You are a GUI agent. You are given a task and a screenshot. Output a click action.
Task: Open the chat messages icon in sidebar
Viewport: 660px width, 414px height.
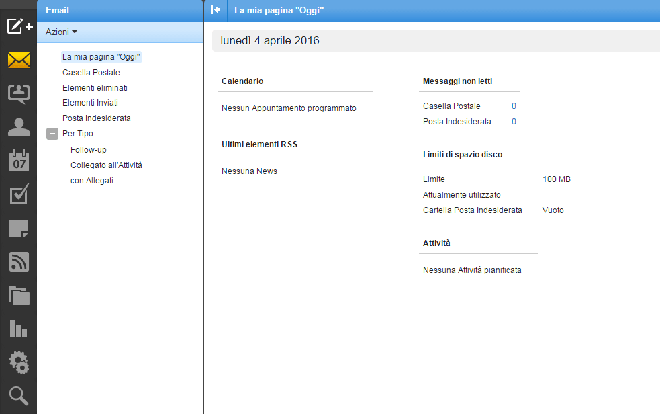(x=18, y=93)
